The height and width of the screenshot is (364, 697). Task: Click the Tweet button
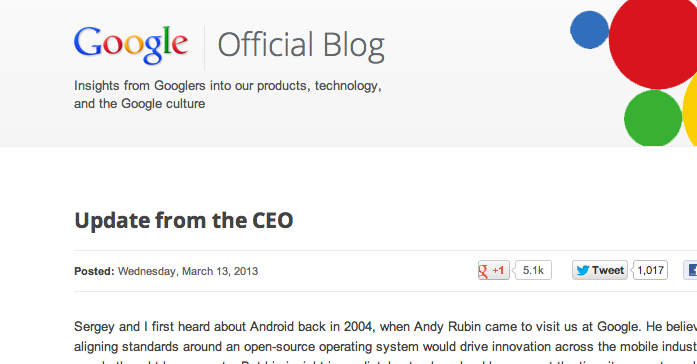point(600,270)
